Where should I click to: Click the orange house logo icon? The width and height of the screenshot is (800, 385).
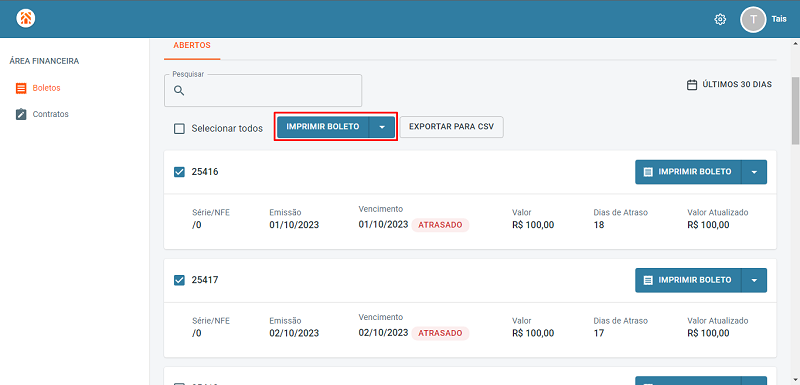(26, 19)
